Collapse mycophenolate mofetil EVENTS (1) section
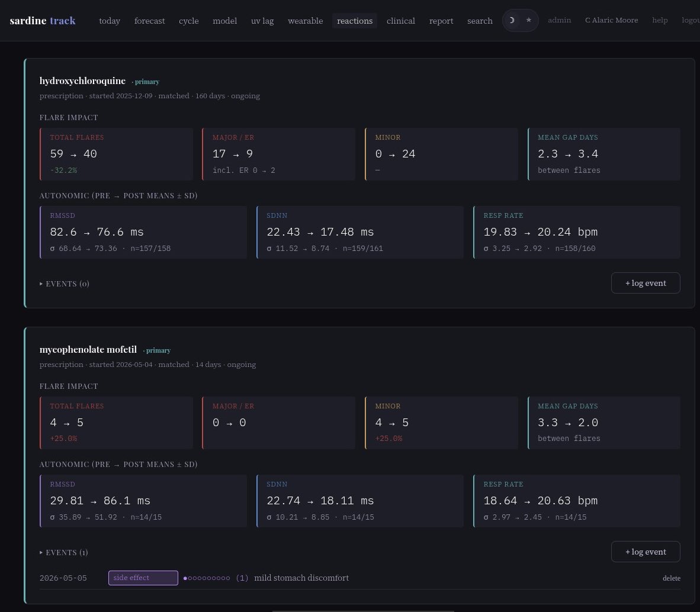Screen dimensions: 700x612 (x=64, y=553)
